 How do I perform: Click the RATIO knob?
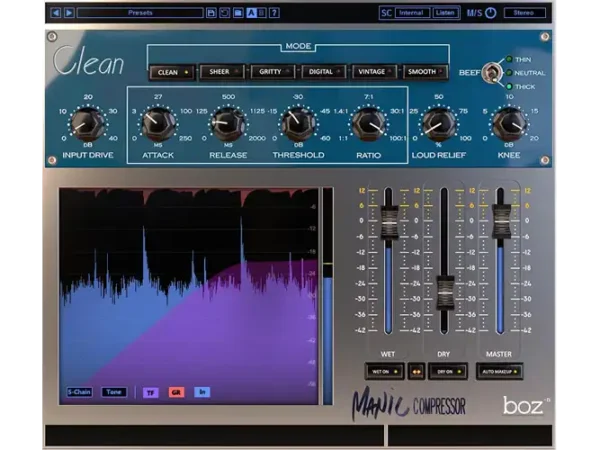click(x=368, y=124)
